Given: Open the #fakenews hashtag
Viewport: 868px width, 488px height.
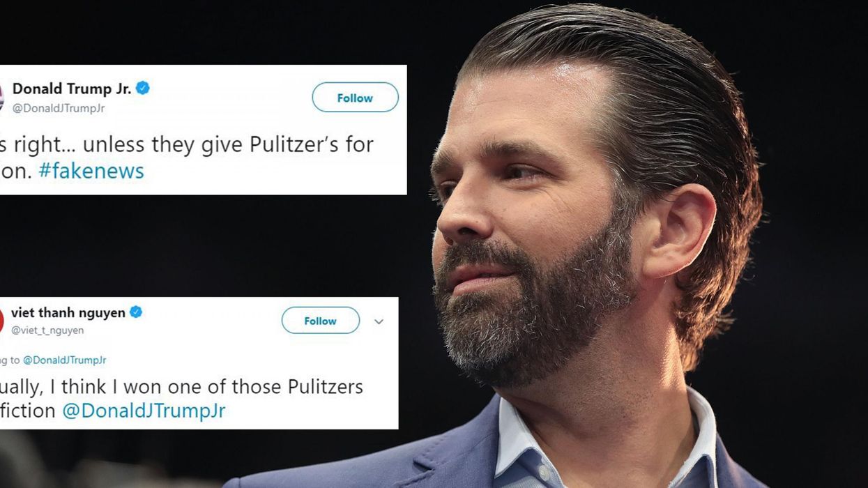Looking at the screenshot, I should (91, 171).
